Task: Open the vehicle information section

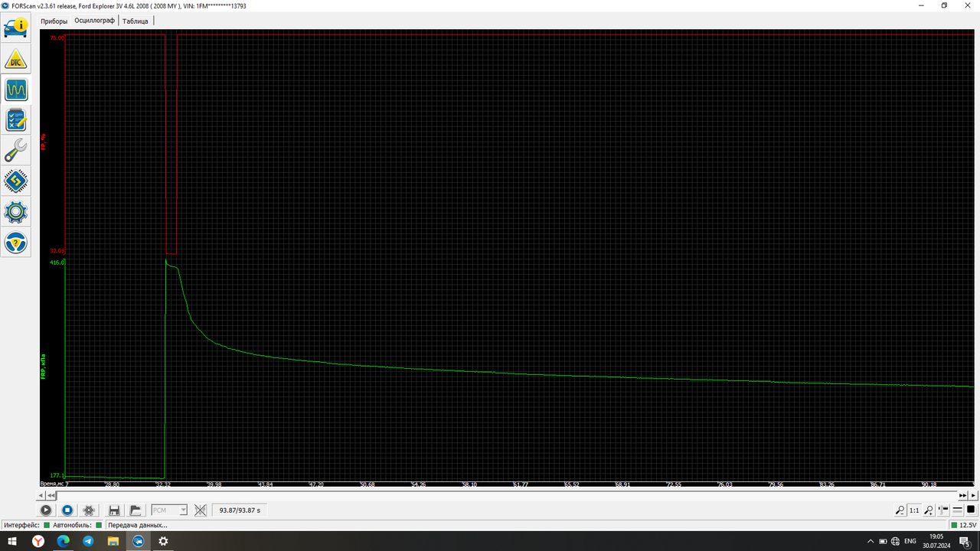Action: coord(16,27)
